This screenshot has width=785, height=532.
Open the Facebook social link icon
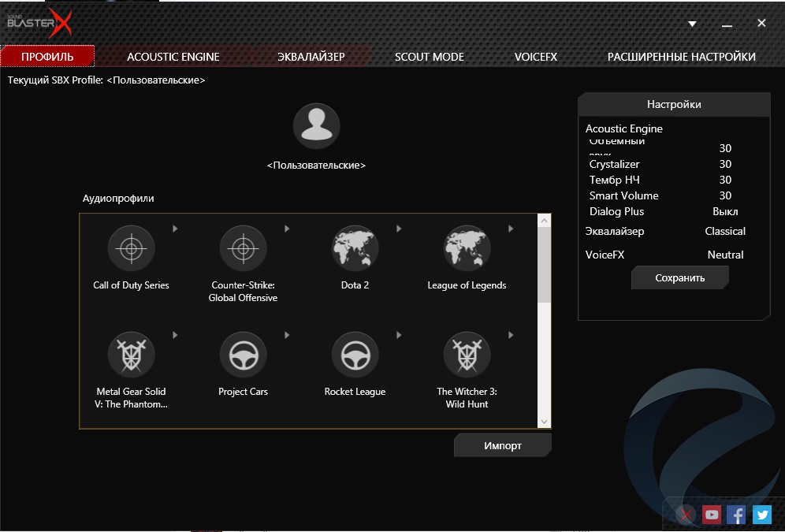pyautogui.click(x=736, y=515)
